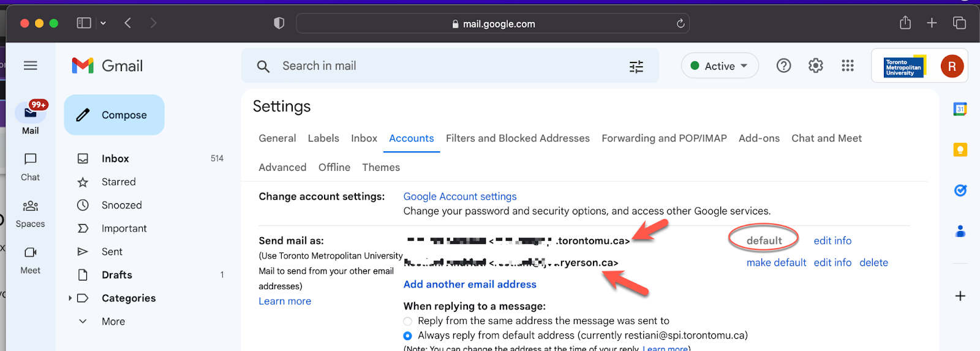Open Google Calendar in side panel
Viewport: 980px width, 351px height.
[x=960, y=109]
